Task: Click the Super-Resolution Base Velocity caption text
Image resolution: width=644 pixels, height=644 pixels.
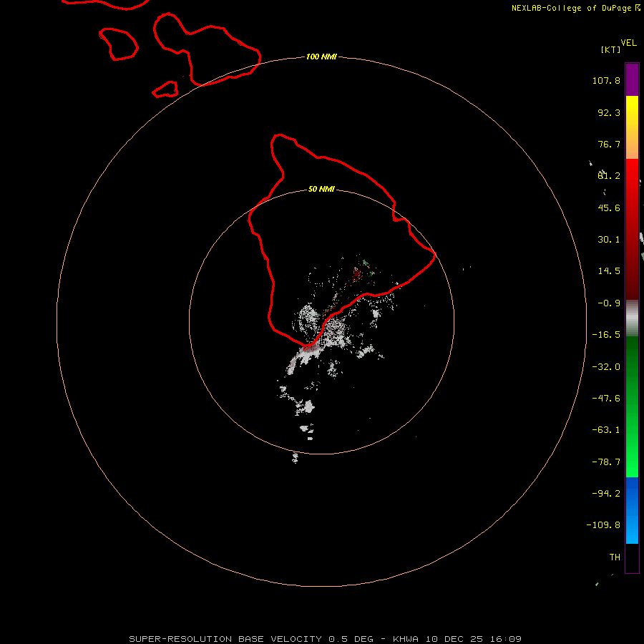Action: point(325,639)
